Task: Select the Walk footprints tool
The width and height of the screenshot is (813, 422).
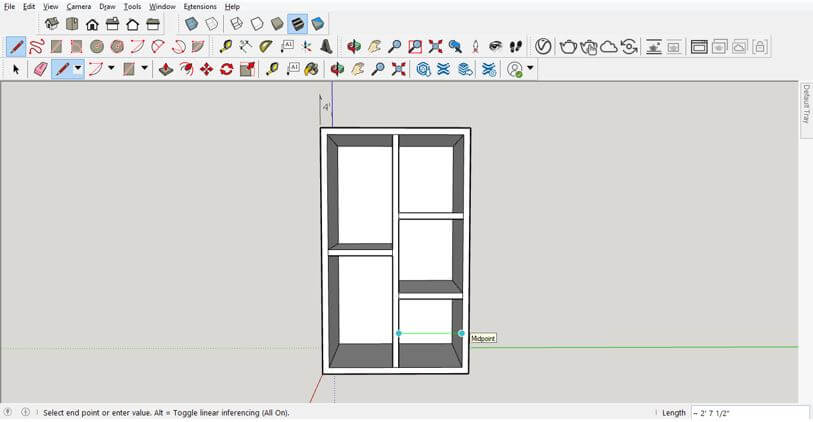Action: pyautogui.click(x=515, y=47)
